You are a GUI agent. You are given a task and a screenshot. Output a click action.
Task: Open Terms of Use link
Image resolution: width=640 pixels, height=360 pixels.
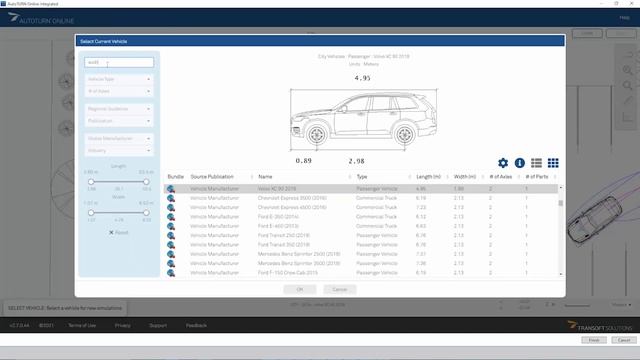click(82, 325)
